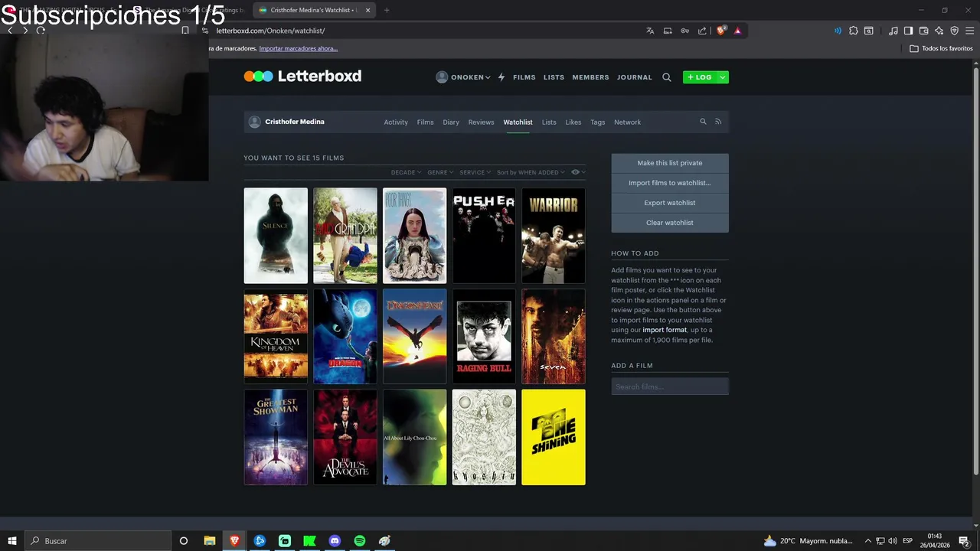Open the Warrior film poster
The image size is (980, 551).
point(554,236)
